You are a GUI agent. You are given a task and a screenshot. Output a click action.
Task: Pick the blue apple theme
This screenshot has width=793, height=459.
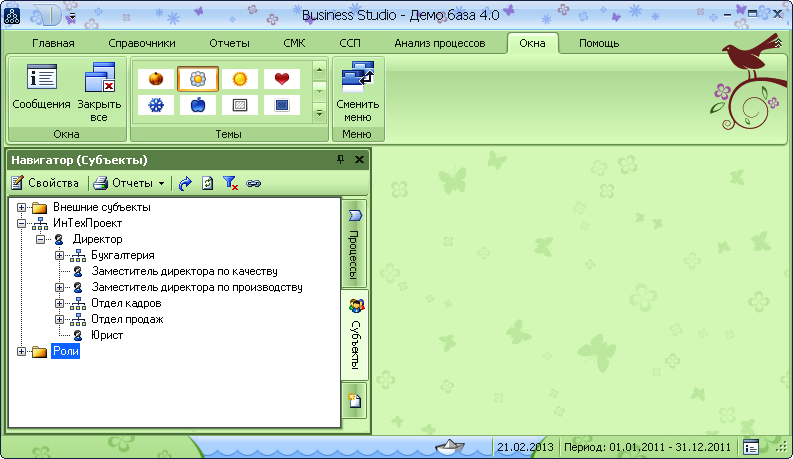198,105
